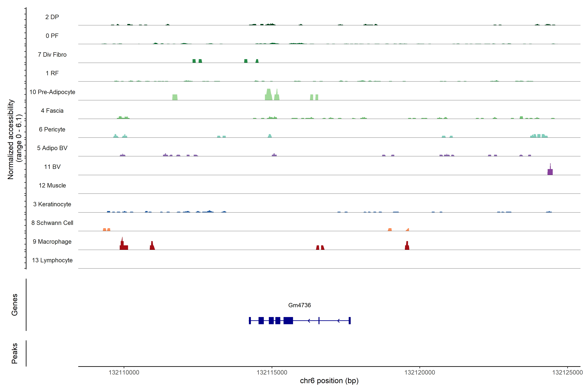588x392 pixels.
Task: Click the 2 DP track label
Action: coord(52,17)
